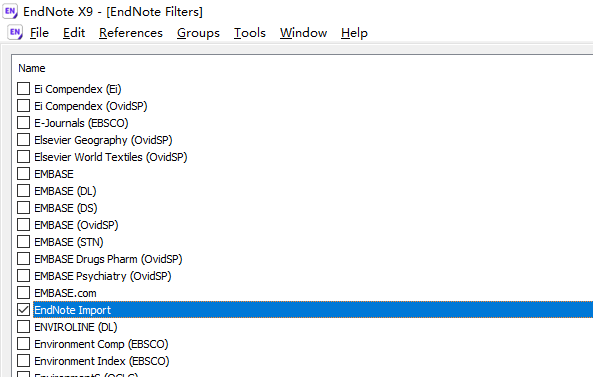Select 'EMBASE Drugs Pharm (OvidSP)' name
This screenshot has height=377, width=593.
click(108, 259)
